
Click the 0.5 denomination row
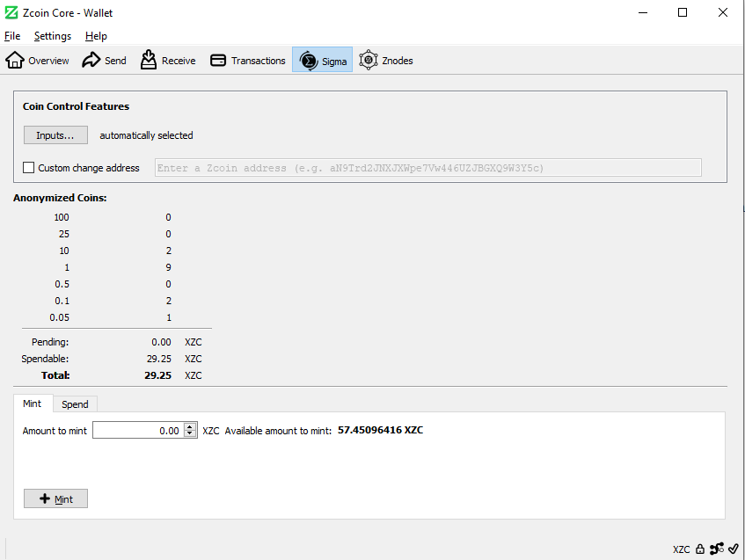[x=113, y=284]
